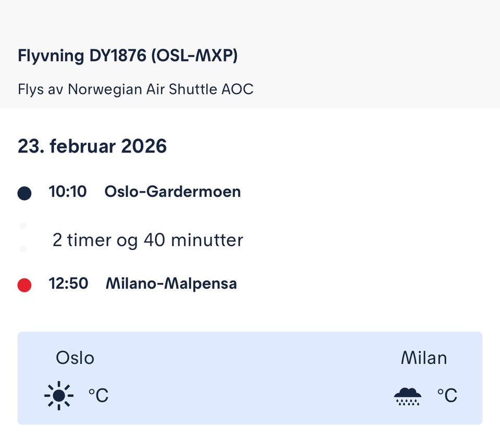The height and width of the screenshot is (448, 500).
Task: Click the 2 timer og 40 minutter duration
Action: [148, 240]
